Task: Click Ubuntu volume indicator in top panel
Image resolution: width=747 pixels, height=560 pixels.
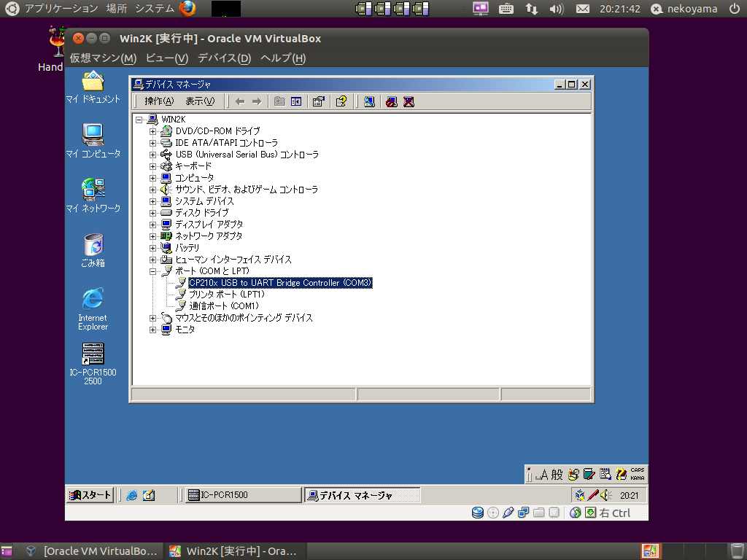Action: (556, 9)
